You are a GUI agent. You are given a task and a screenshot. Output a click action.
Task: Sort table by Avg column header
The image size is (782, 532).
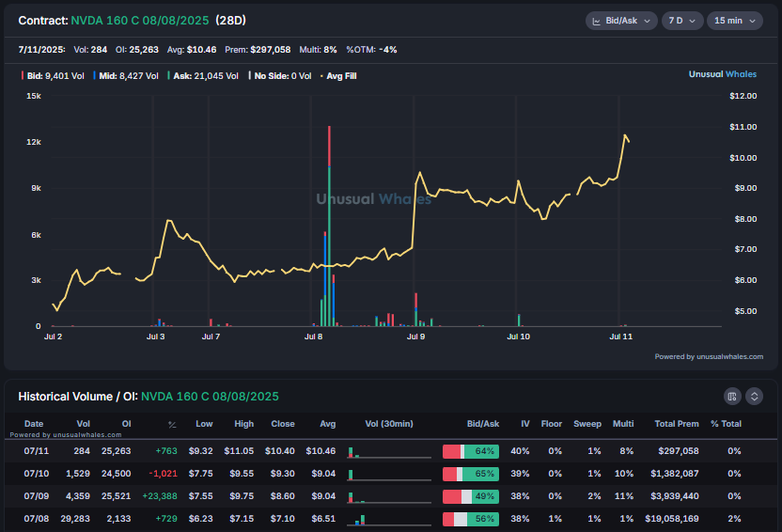(x=328, y=424)
